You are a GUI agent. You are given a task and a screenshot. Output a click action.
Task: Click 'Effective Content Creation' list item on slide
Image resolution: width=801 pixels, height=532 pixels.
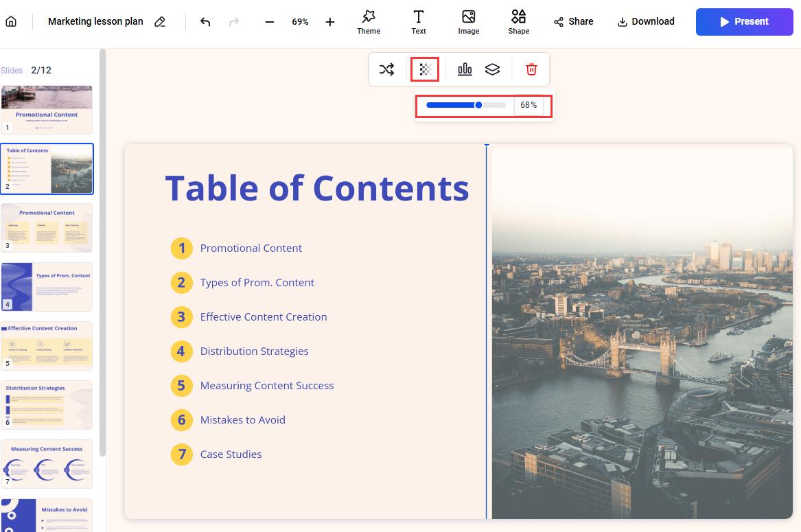pos(264,316)
